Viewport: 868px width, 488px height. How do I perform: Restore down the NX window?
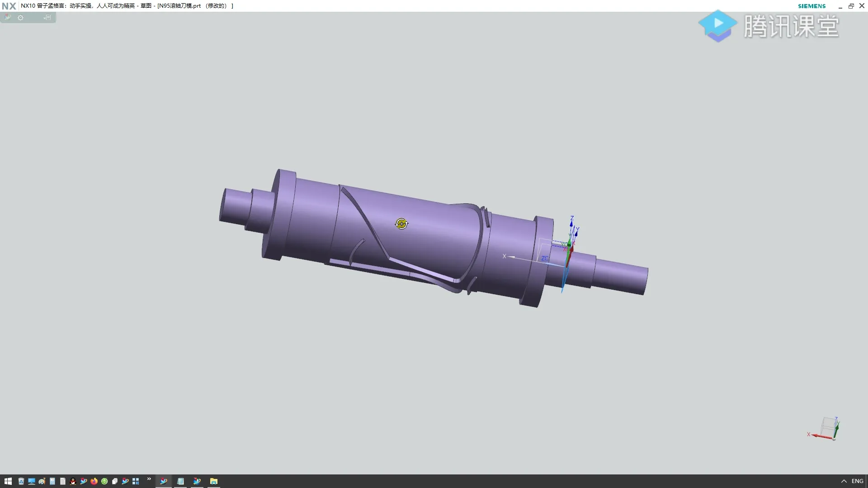[x=851, y=6]
